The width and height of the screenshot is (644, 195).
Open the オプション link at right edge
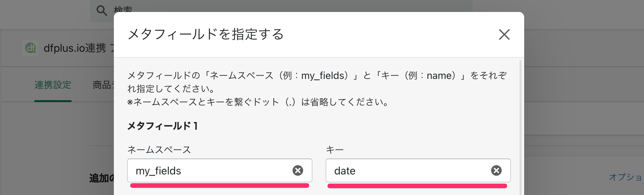[626, 177]
